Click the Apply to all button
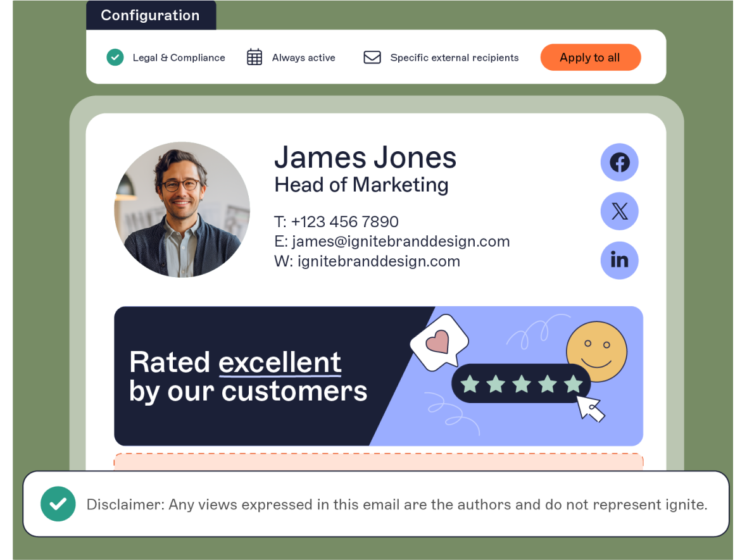The height and width of the screenshot is (560, 747). [590, 57]
